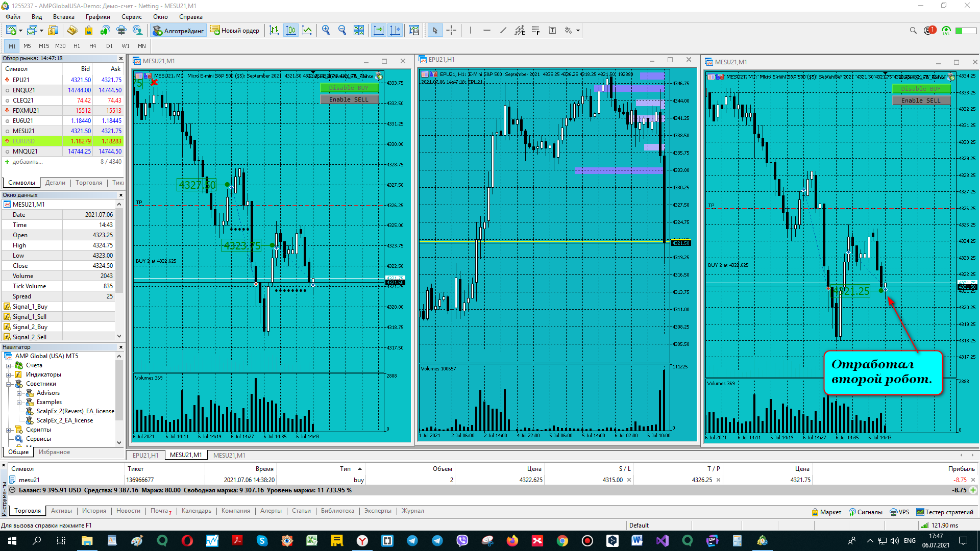This screenshot has height=551, width=980.
Task: Click Disable BUY on left MESU21 chart
Action: (x=349, y=88)
